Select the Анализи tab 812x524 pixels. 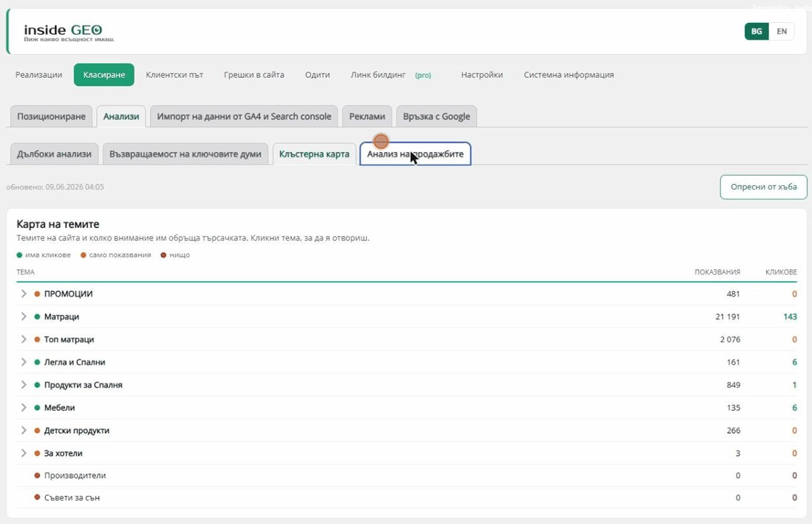121,116
